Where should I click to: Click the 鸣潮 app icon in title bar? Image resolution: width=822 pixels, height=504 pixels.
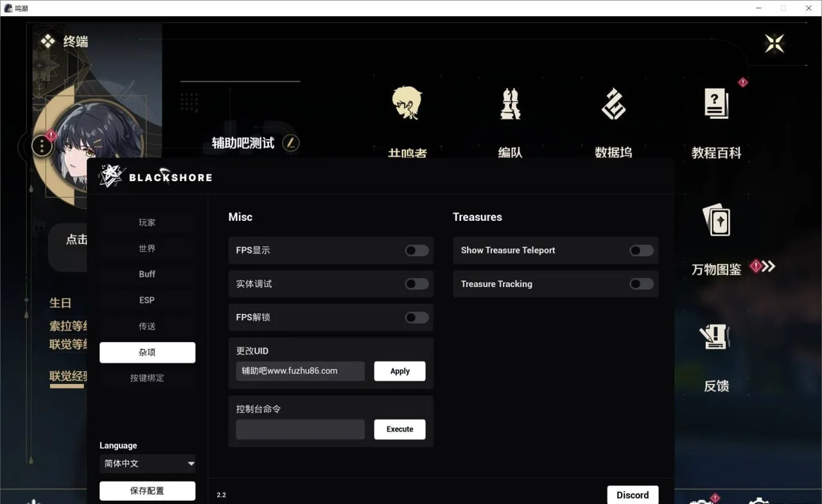coord(8,8)
